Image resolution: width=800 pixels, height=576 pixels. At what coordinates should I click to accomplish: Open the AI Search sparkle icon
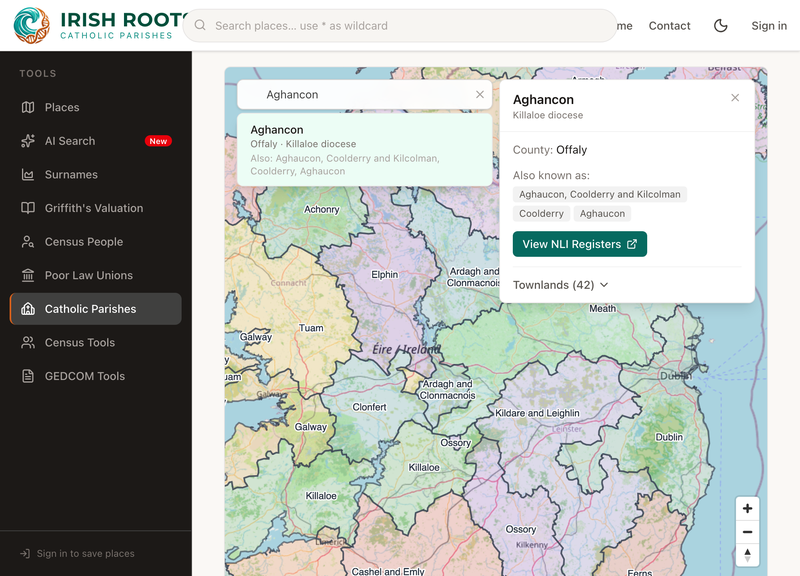click(x=28, y=141)
